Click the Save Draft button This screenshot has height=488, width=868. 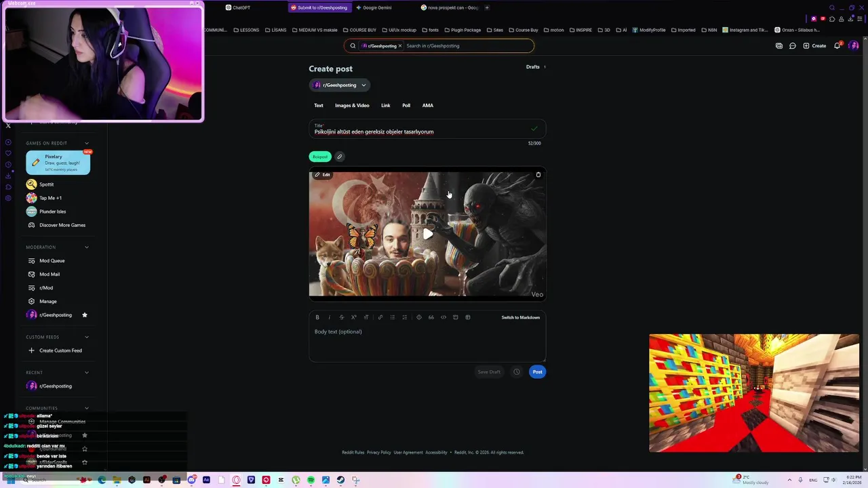click(489, 371)
